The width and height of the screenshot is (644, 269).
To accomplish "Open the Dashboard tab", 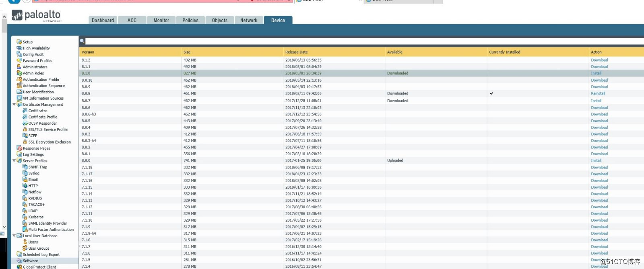I will point(103,20).
